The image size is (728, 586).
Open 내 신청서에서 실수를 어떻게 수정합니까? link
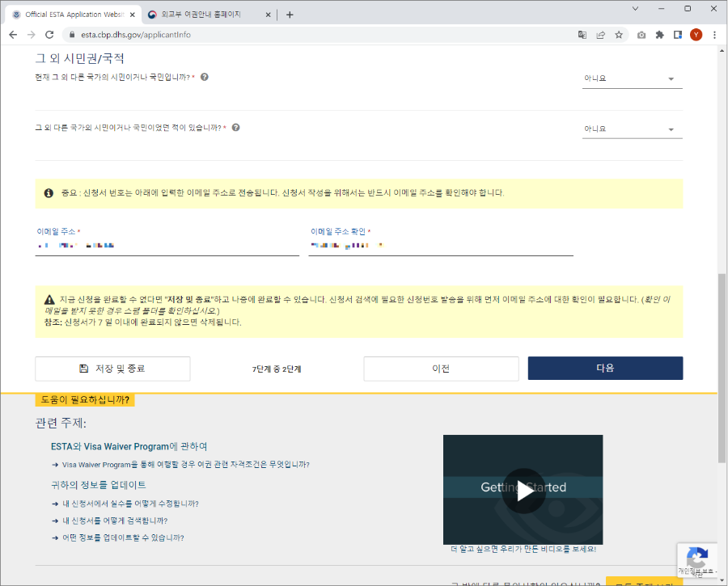click(x=130, y=504)
